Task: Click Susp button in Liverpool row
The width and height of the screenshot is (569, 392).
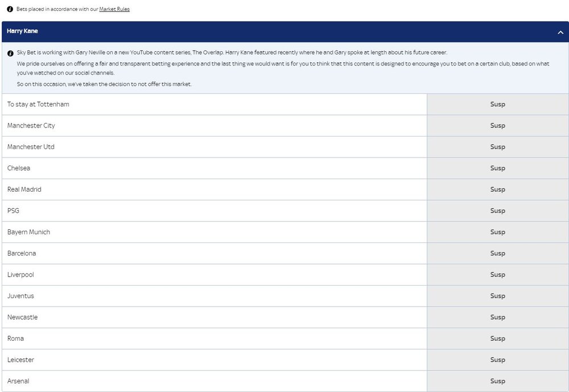Action: tap(497, 275)
